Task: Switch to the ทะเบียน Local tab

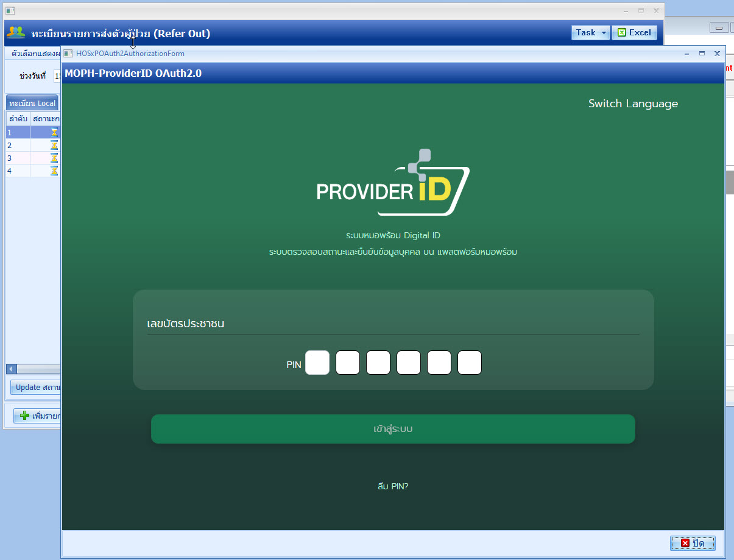Action: pos(32,103)
